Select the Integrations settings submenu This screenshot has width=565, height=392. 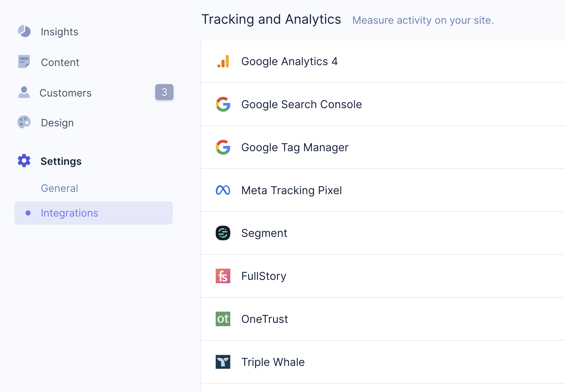(x=94, y=213)
